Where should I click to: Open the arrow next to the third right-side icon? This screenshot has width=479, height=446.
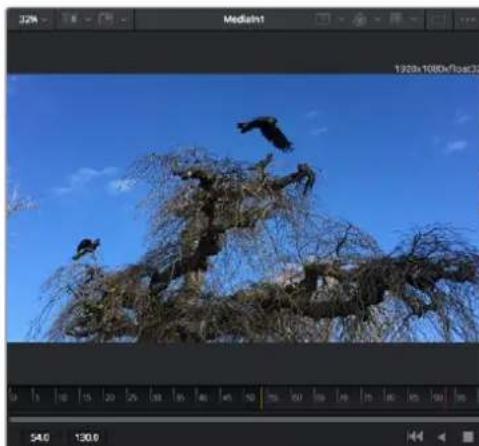pos(413,20)
